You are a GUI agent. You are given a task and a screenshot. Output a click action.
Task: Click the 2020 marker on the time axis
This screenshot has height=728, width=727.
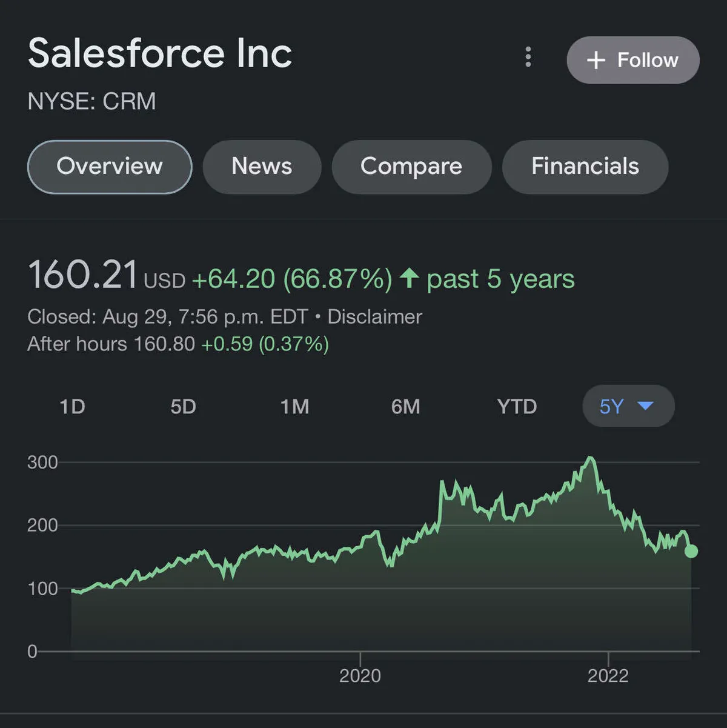pyautogui.click(x=360, y=675)
